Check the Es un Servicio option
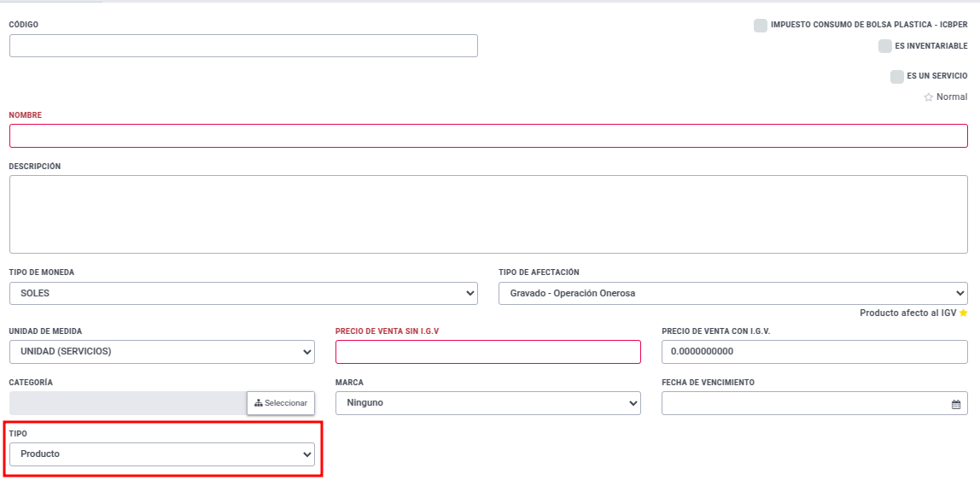The height and width of the screenshot is (486, 980). [x=897, y=76]
